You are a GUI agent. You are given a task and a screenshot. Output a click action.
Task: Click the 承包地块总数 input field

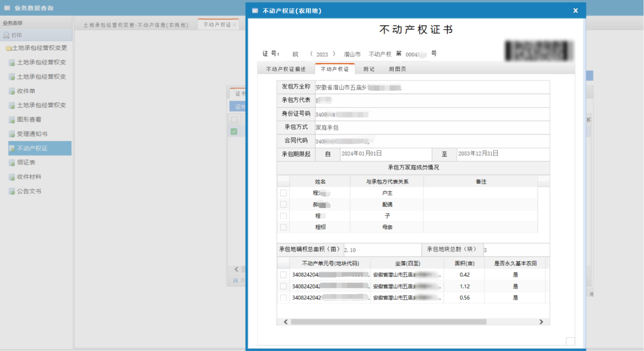[x=515, y=250]
